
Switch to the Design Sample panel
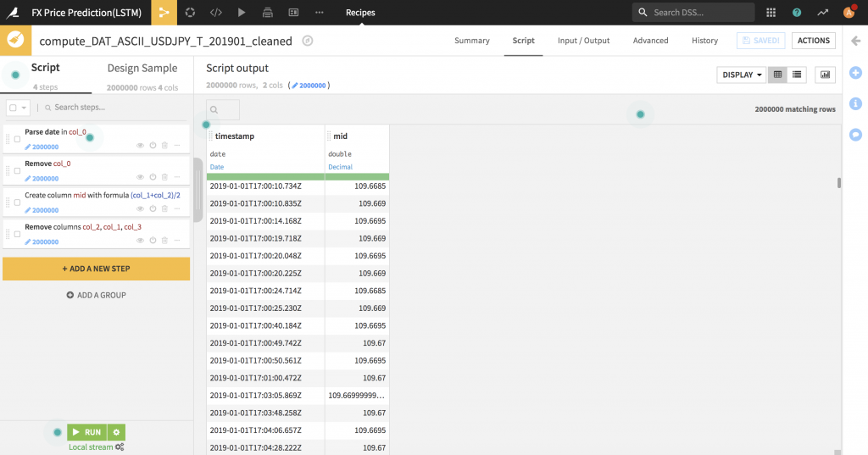coord(142,68)
